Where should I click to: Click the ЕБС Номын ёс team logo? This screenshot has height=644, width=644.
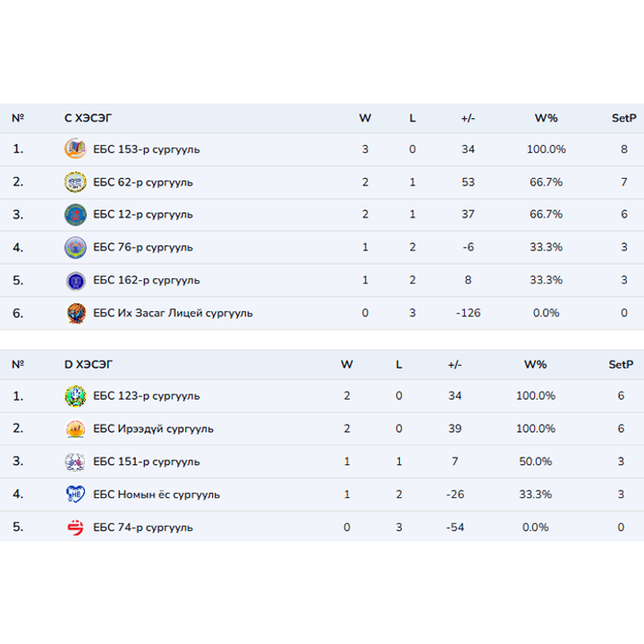pyautogui.click(x=75, y=495)
